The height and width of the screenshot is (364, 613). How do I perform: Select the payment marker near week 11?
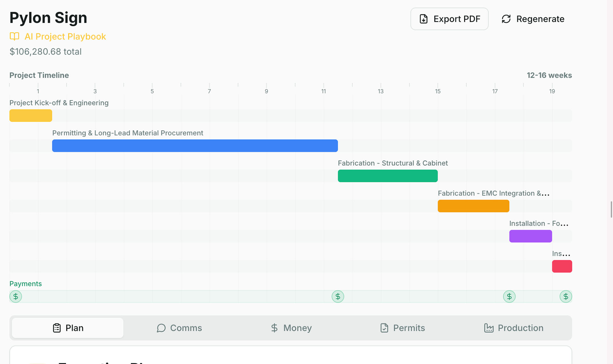pyautogui.click(x=338, y=296)
